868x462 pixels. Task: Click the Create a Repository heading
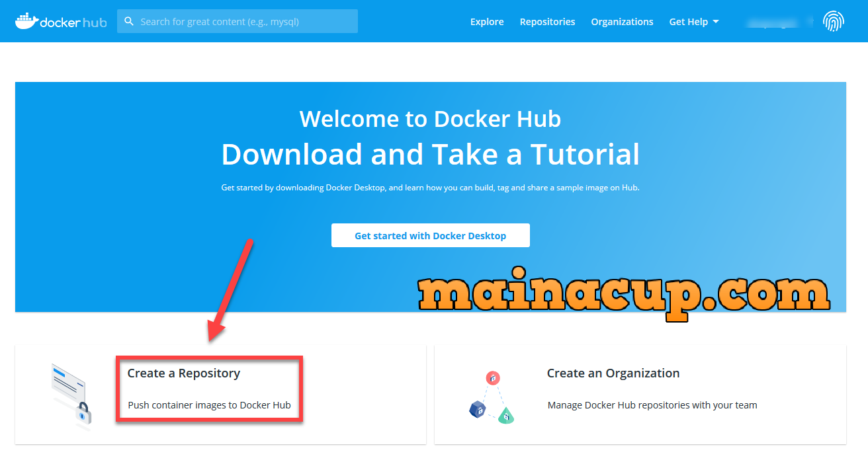184,373
